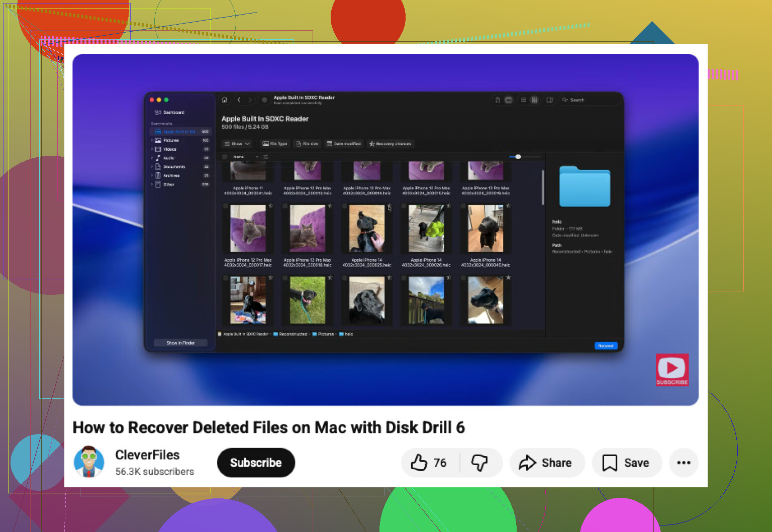Screen dimensions: 772x532
Task: Expand the Pictures category chevron
Action: (x=152, y=141)
